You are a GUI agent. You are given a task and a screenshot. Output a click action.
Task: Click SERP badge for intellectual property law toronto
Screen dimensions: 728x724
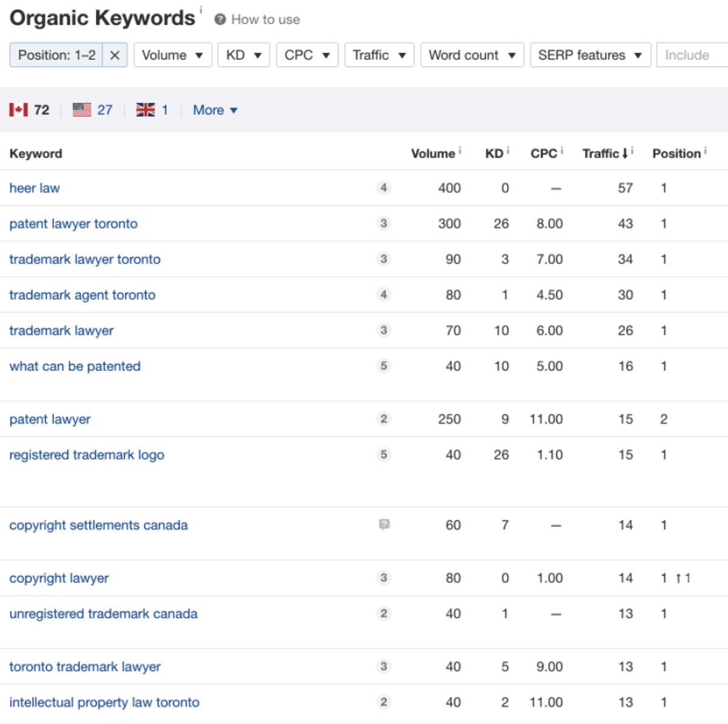(383, 703)
